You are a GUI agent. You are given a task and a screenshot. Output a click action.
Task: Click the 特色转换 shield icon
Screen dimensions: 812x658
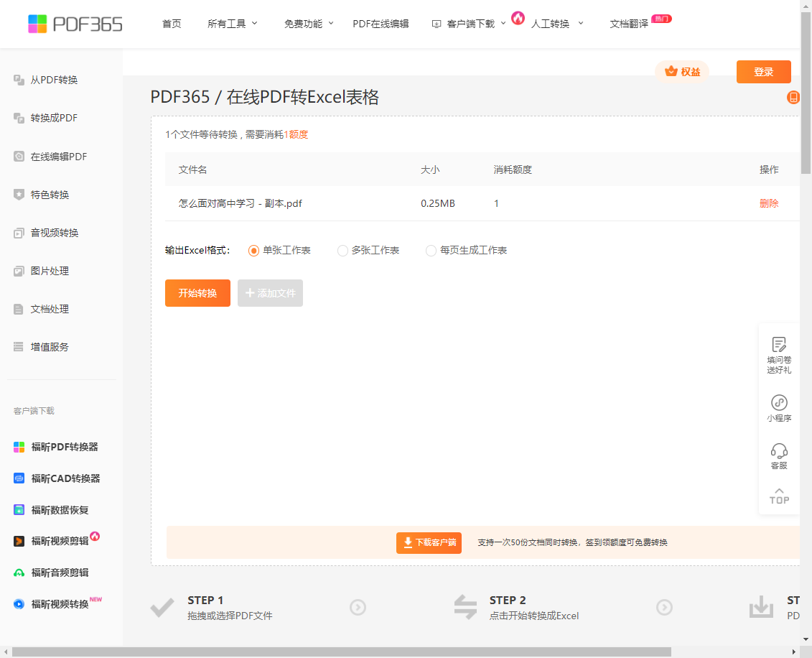(19, 195)
